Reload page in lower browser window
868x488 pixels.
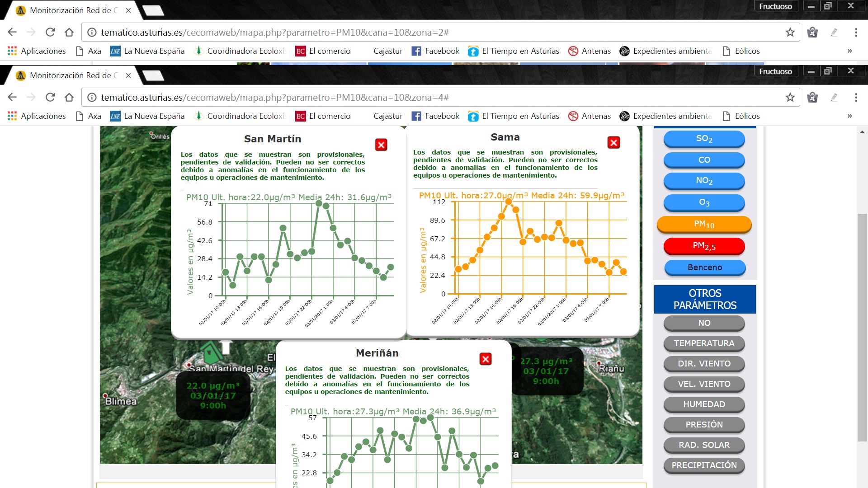tap(50, 97)
